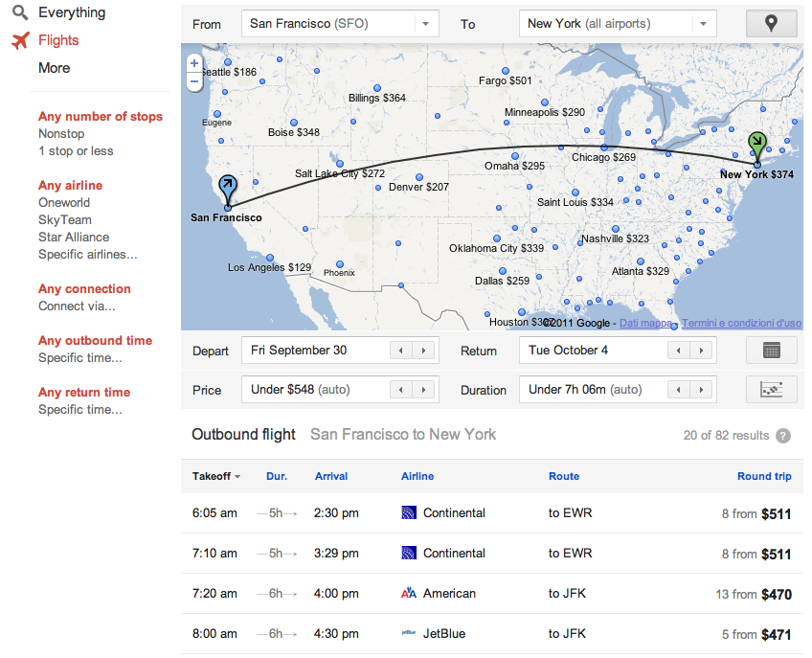Screen dimensions: 812x658
Task: Expand the To airport dropdown arrow
Action: [704, 24]
